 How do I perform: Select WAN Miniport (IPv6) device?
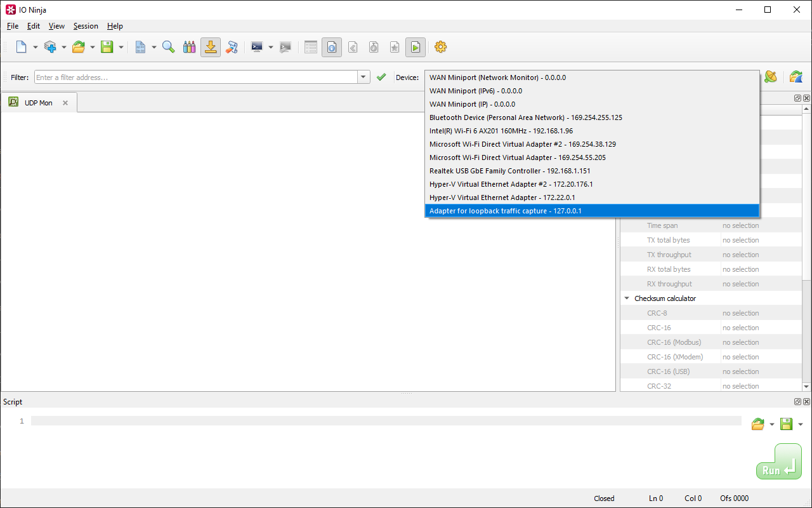pos(592,91)
